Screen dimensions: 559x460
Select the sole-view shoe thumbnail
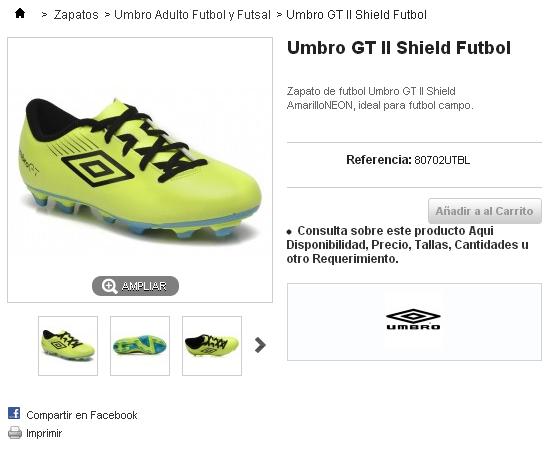(x=140, y=346)
